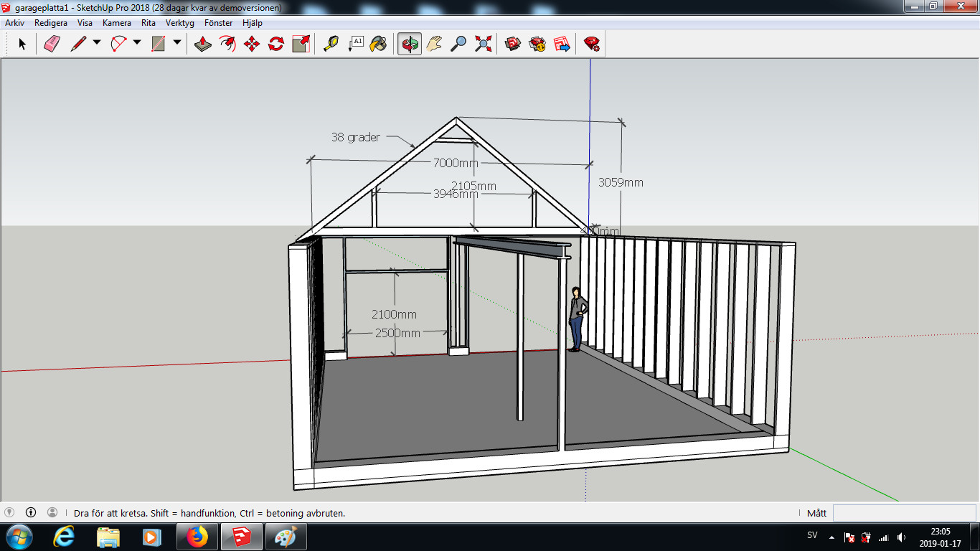Click the Mått measurement input box
Viewport: 980px width, 551px height.
(x=903, y=513)
